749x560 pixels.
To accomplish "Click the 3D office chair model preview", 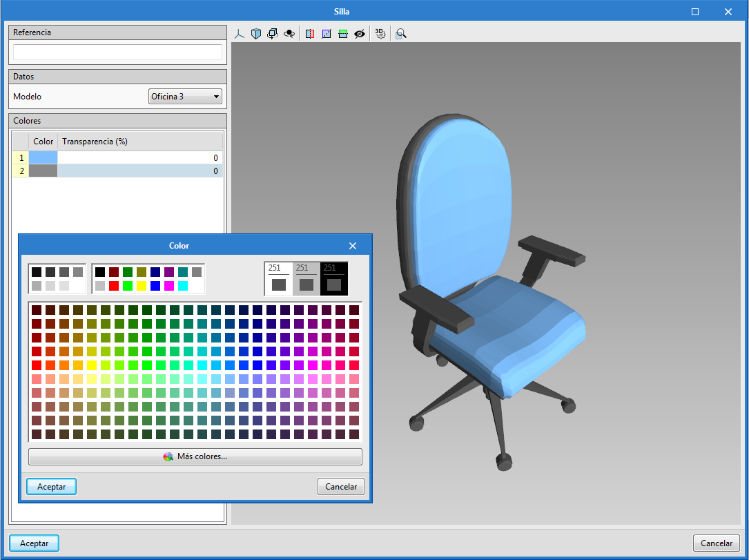I will pyautogui.click(x=492, y=291).
